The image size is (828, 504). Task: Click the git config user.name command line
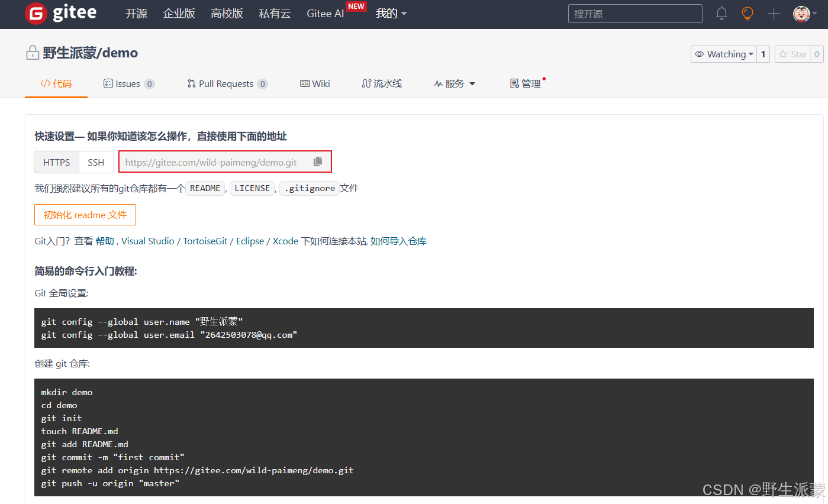[x=142, y=322]
